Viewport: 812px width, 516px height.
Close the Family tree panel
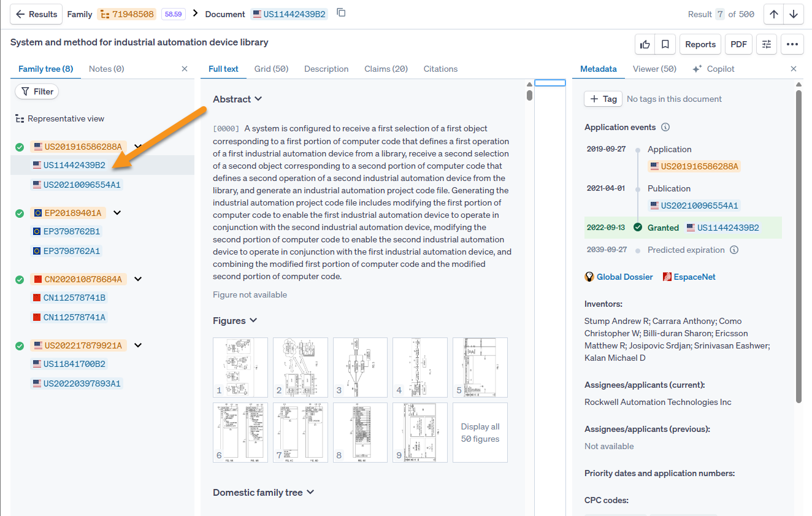point(185,69)
